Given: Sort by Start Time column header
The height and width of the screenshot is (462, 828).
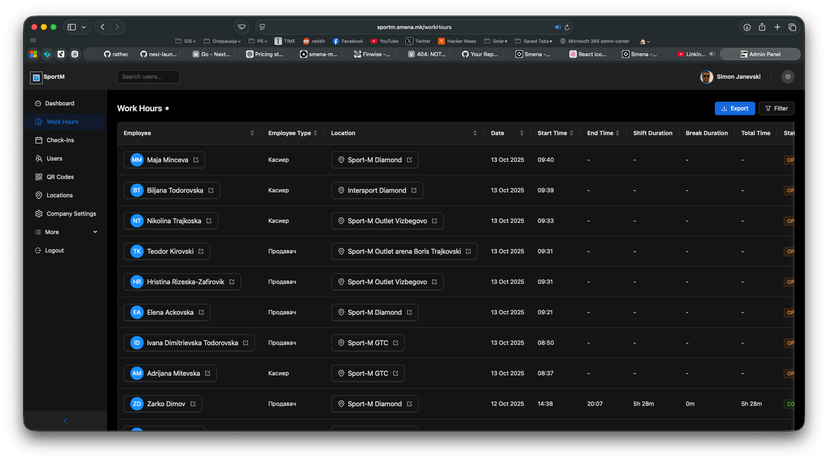Looking at the screenshot, I should click(552, 133).
